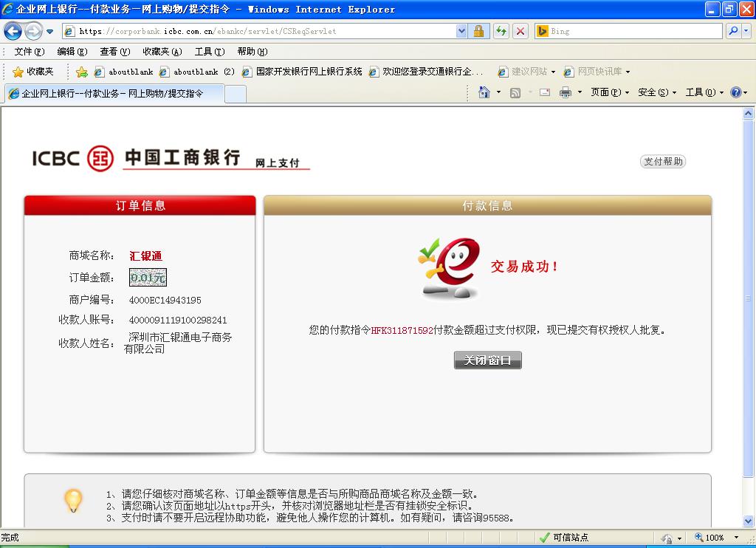Click the vertical scrollbar thumb
Screen dimensions: 756x548
748,299
